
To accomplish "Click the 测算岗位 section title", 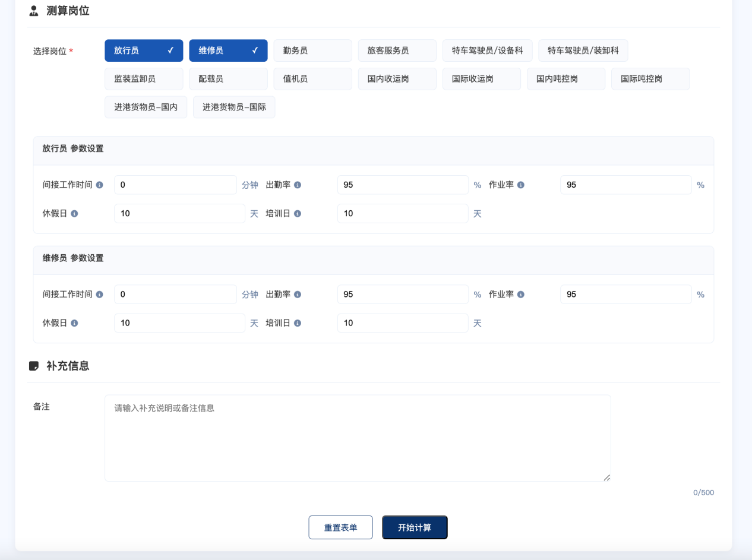I will (68, 11).
